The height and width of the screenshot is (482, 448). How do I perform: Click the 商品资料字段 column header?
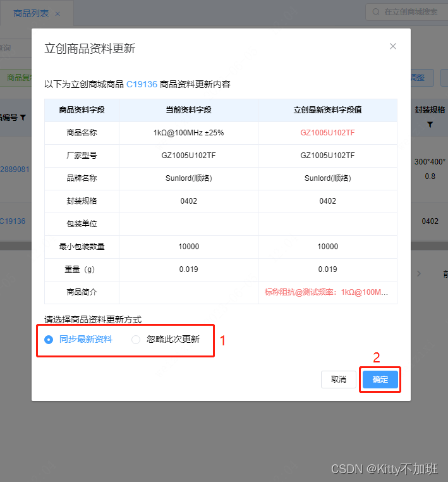point(82,110)
